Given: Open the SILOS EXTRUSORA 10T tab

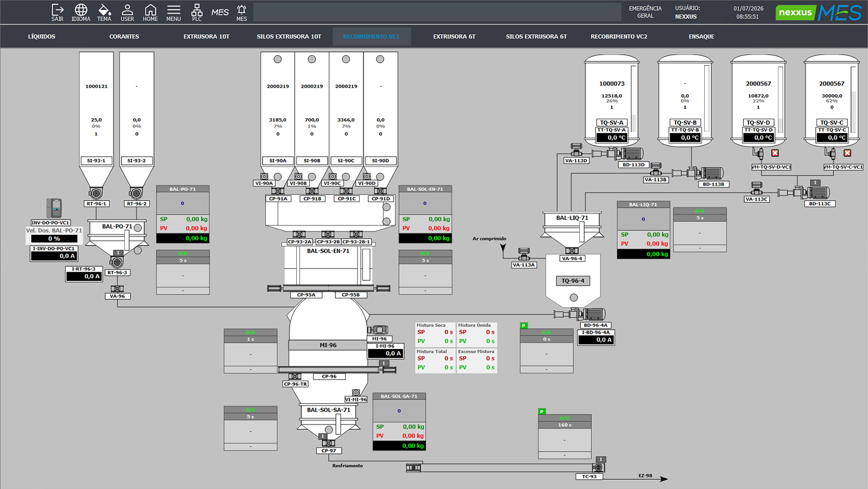Looking at the screenshot, I should [x=289, y=36].
